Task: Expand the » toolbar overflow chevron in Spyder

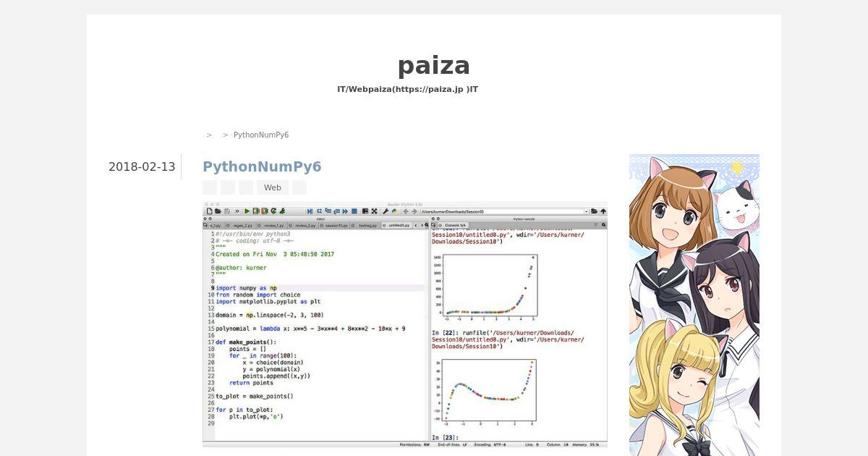Action: click(237, 211)
